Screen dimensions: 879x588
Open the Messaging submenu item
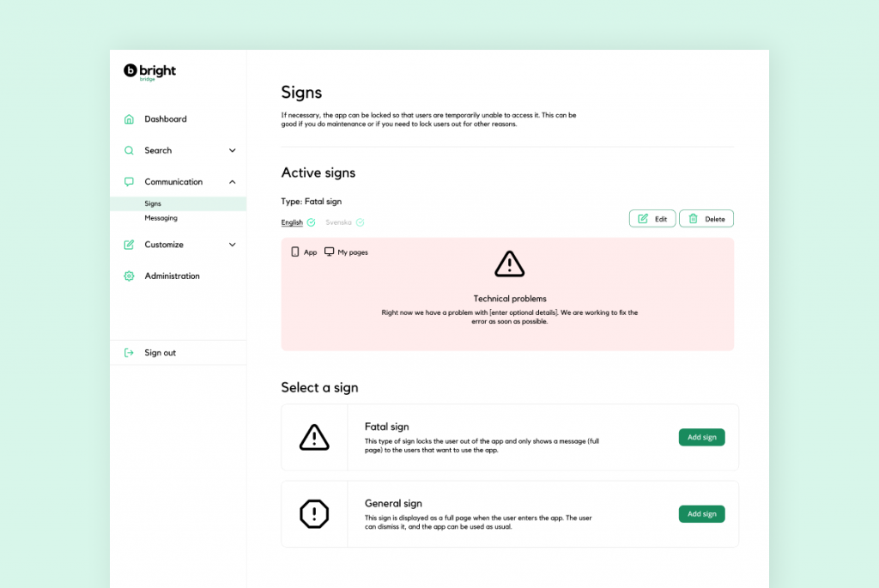point(161,218)
